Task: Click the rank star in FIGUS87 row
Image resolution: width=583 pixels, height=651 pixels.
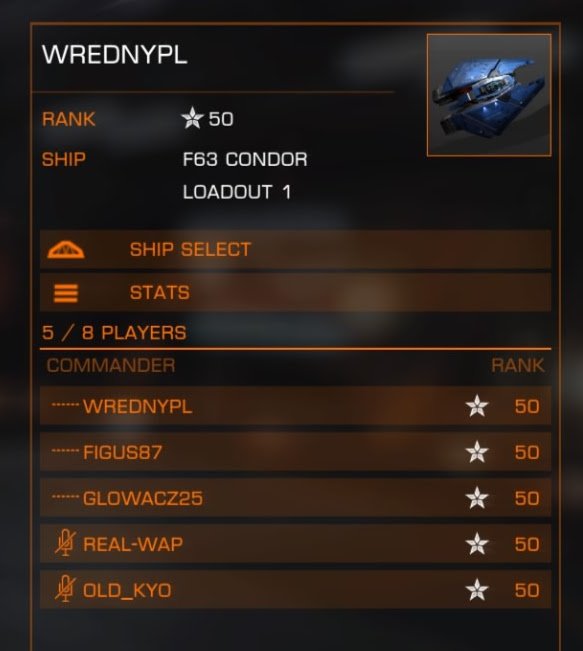Action: pos(477,452)
